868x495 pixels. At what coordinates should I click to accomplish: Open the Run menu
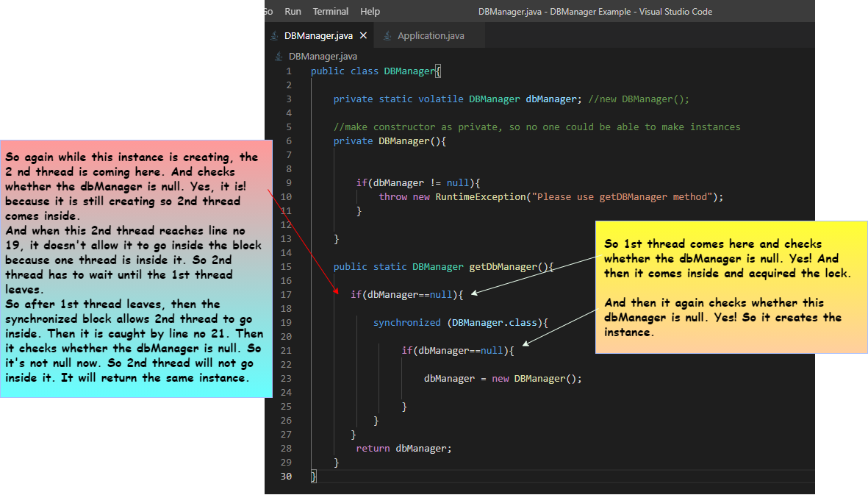pyautogui.click(x=293, y=11)
